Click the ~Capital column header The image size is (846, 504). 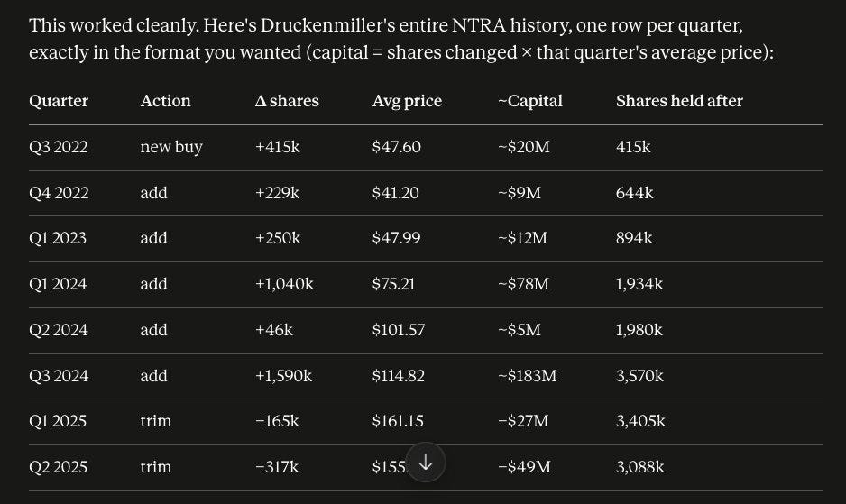[x=529, y=101]
